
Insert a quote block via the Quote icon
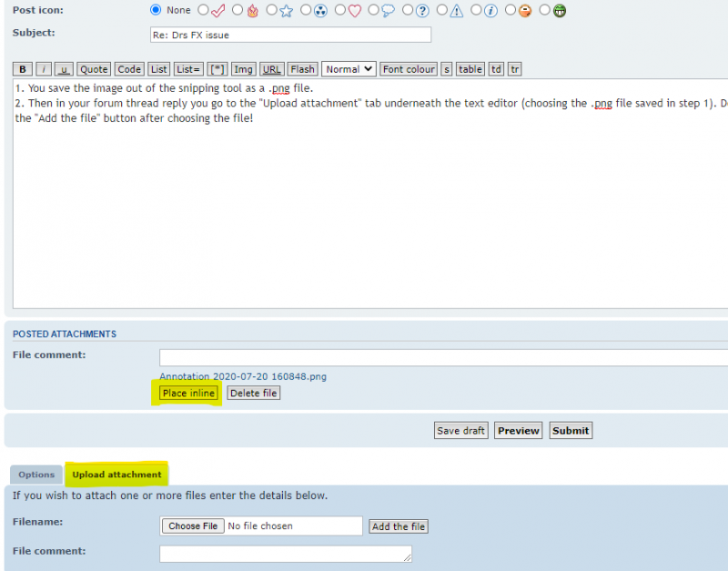pyautogui.click(x=93, y=68)
